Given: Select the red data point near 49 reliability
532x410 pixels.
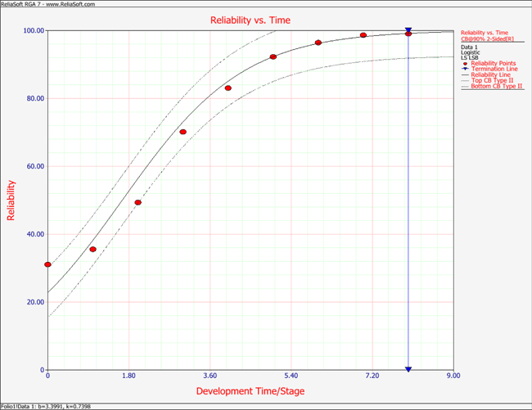Looking at the screenshot, I should pos(138,202).
